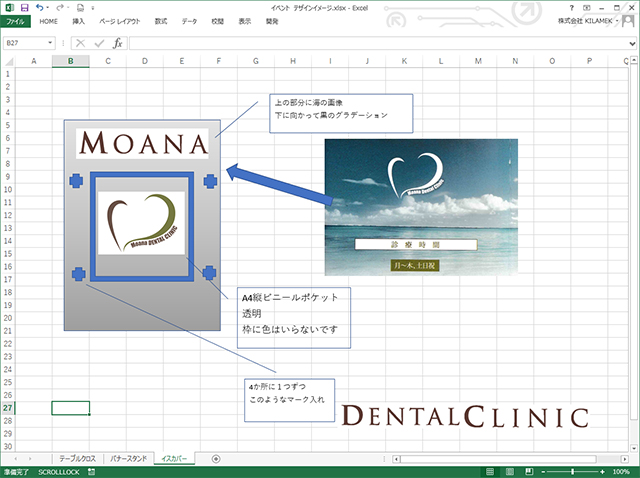Select the top-right blue cross shape
Screen dimensions: 640x478
(x=210, y=181)
